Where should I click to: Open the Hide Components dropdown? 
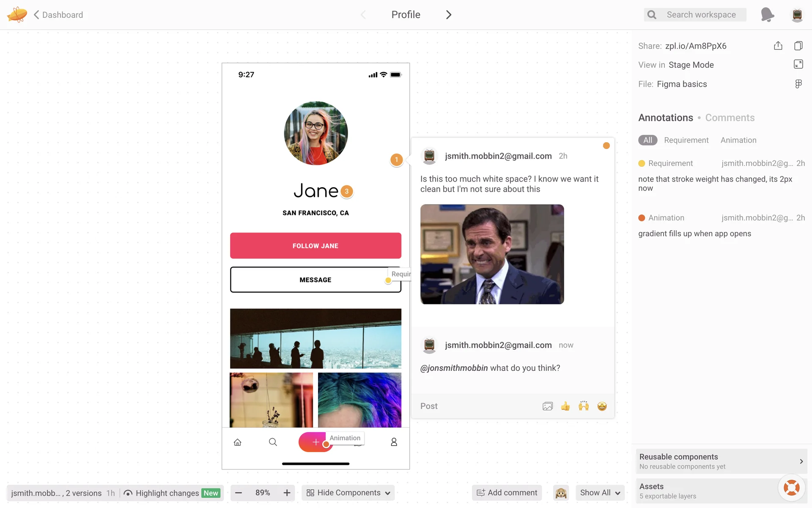[348, 493]
